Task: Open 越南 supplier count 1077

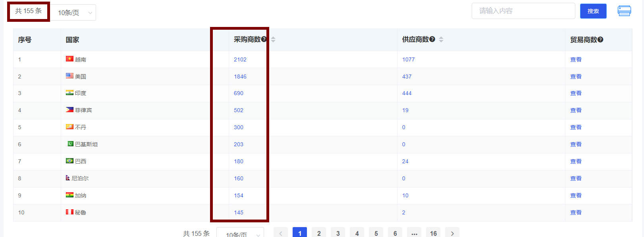Action: [x=408, y=59]
